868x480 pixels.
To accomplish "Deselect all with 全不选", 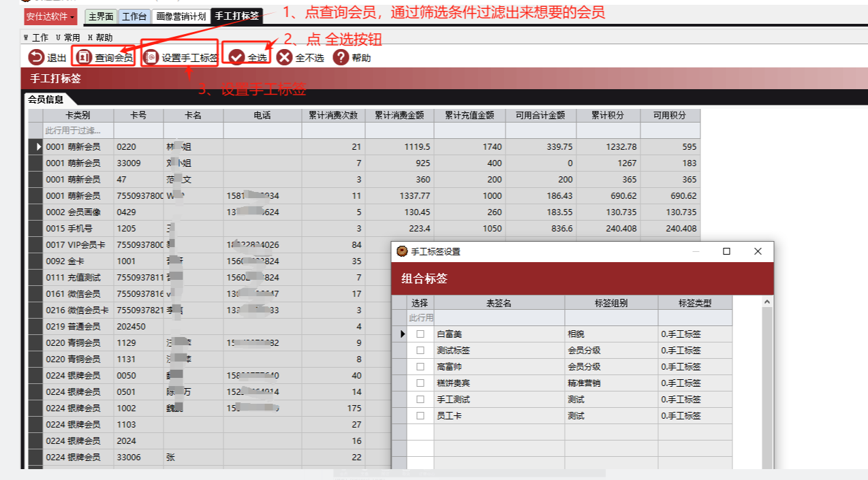I will 300,58.
